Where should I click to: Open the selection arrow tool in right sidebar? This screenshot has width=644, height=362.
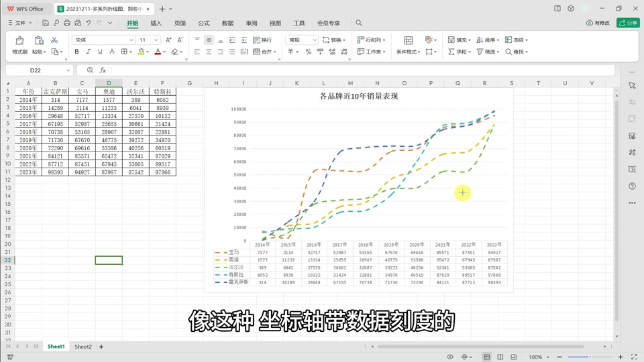pos(632,85)
